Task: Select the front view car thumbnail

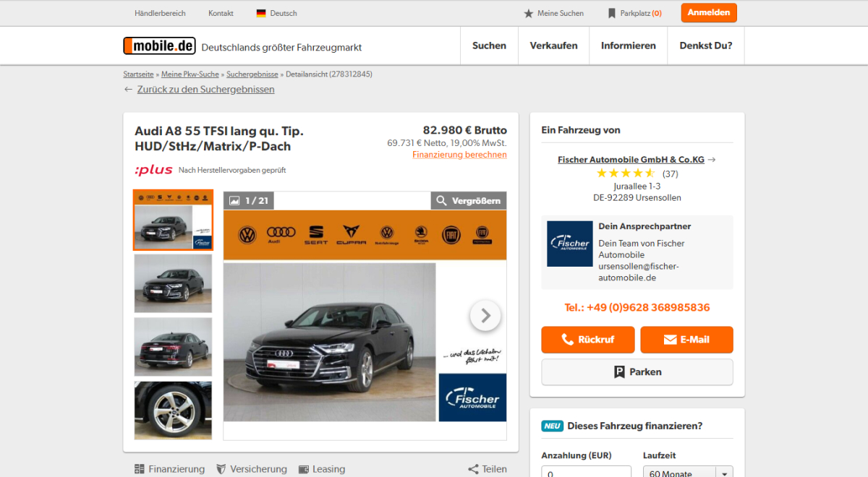Action: click(174, 283)
